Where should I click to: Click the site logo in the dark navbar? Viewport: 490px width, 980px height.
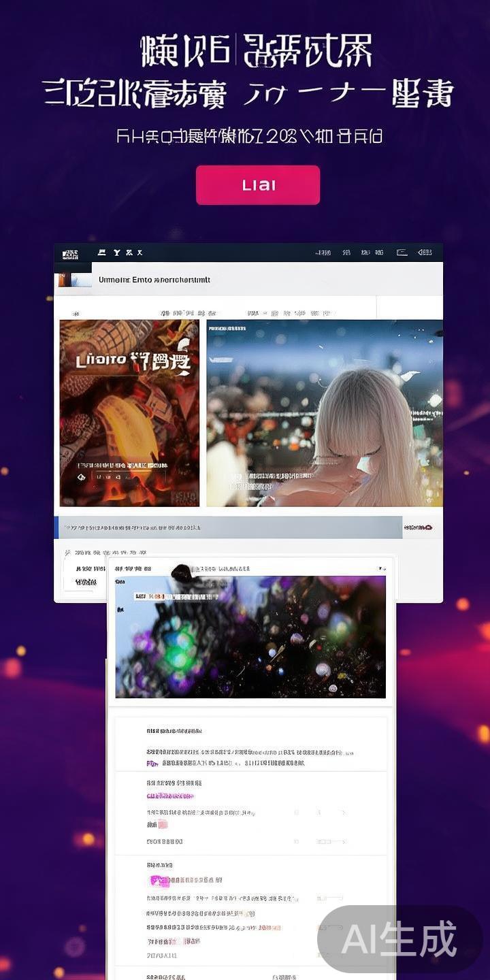[x=70, y=254]
